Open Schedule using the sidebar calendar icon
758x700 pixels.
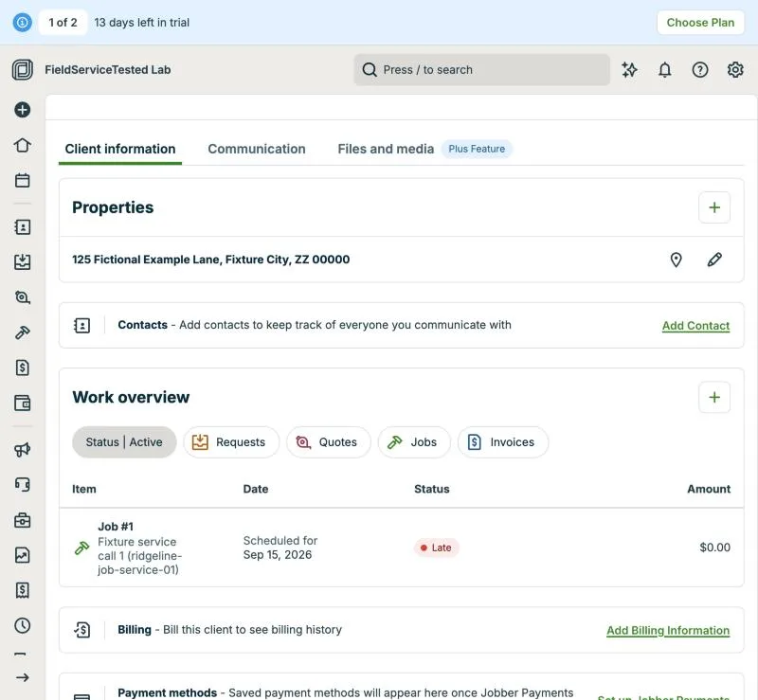(x=22, y=180)
